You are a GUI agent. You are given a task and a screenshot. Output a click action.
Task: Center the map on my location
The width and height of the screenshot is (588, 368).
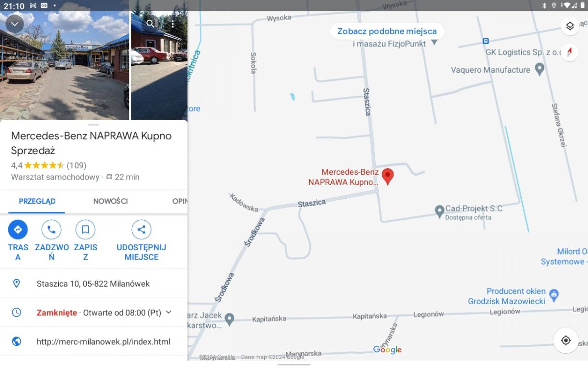(566, 341)
